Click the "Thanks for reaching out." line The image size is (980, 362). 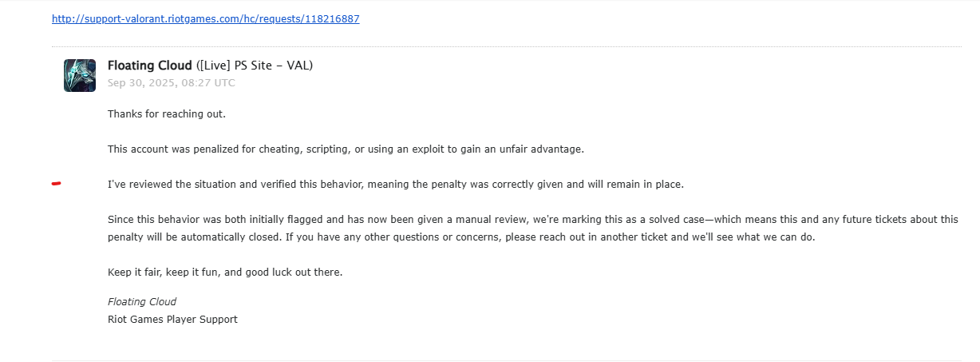[167, 113]
